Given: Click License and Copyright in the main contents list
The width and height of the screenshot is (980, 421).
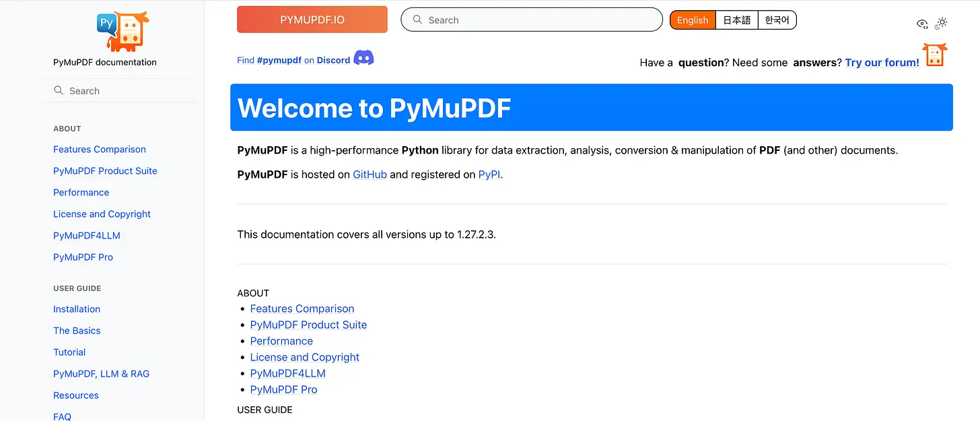Looking at the screenshot, I should pyautogui.click(x=305, y=357).
